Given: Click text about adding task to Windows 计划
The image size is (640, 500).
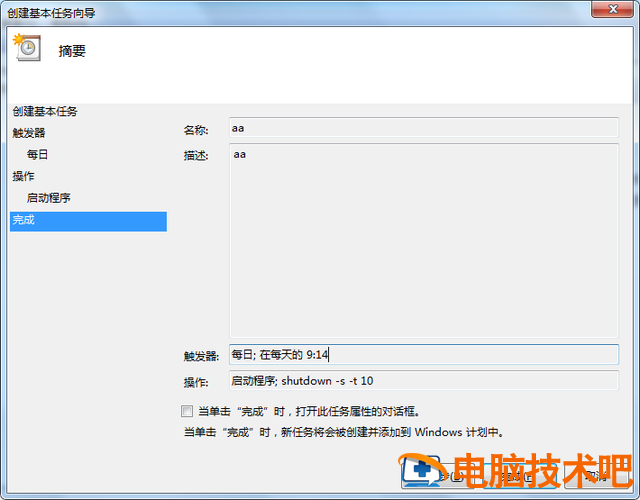Looking at the screenshot, I should click(x=345, y=432).
